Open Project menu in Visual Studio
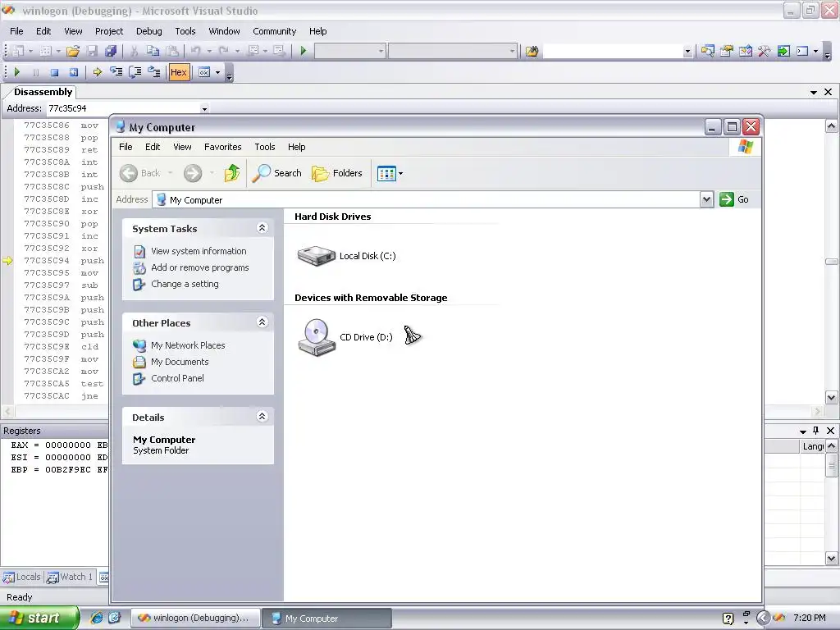Viewport: 840px width, 630px height. coord(109,31)
